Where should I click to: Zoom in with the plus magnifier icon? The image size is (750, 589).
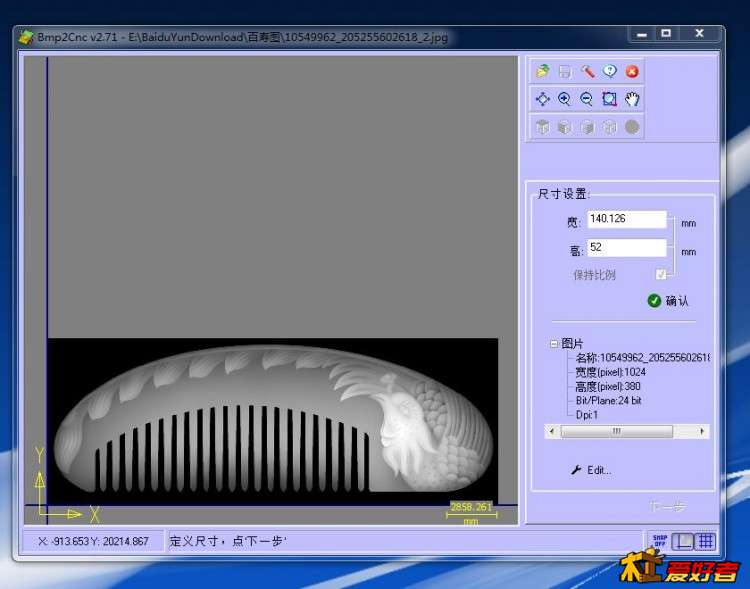(565, 99)
